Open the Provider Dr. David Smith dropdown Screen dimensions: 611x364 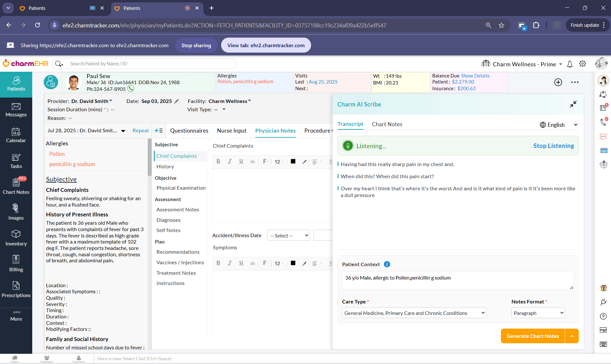tap(92, 101)
